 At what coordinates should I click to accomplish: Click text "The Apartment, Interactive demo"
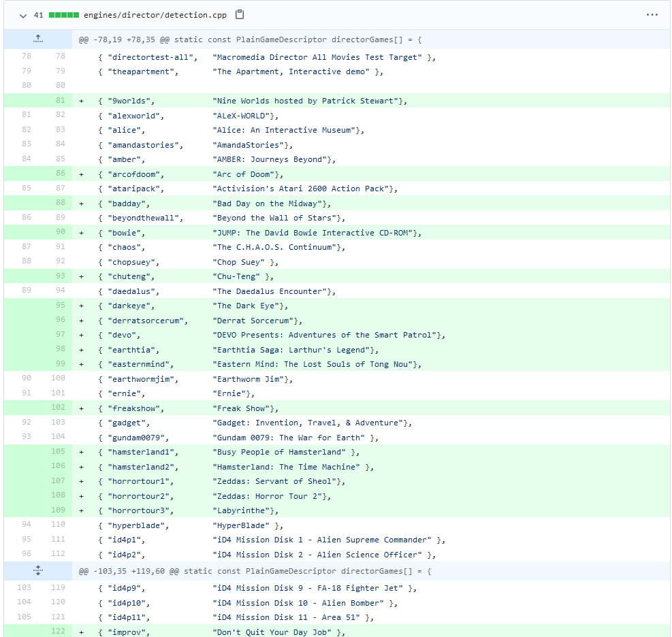point(291,71)
